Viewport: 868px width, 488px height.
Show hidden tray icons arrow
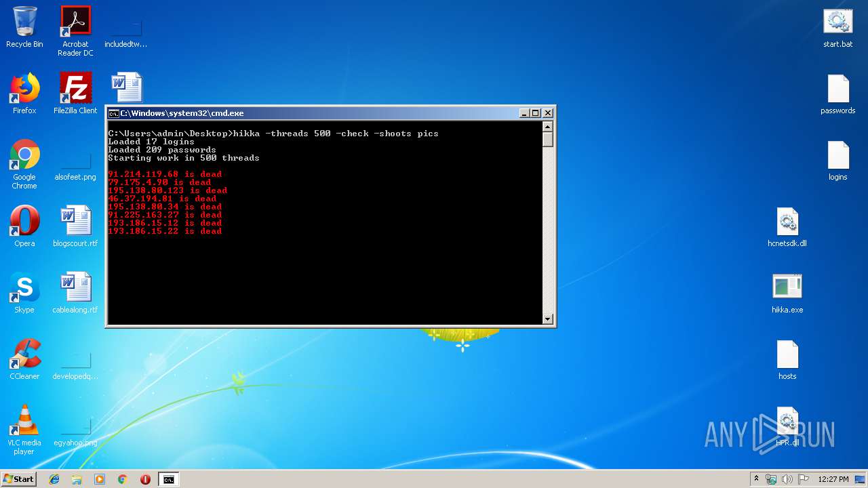tap(756, 479)
